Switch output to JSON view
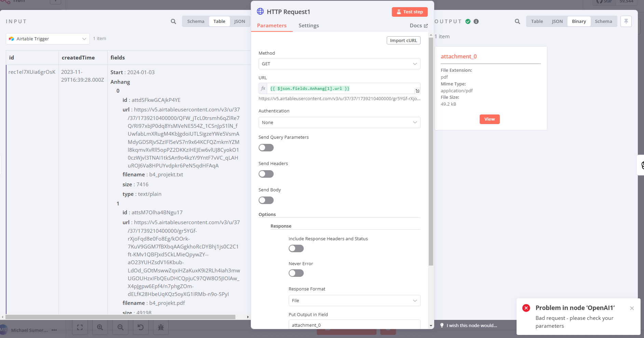Screen dimensions: 644x338 [557, 21]
